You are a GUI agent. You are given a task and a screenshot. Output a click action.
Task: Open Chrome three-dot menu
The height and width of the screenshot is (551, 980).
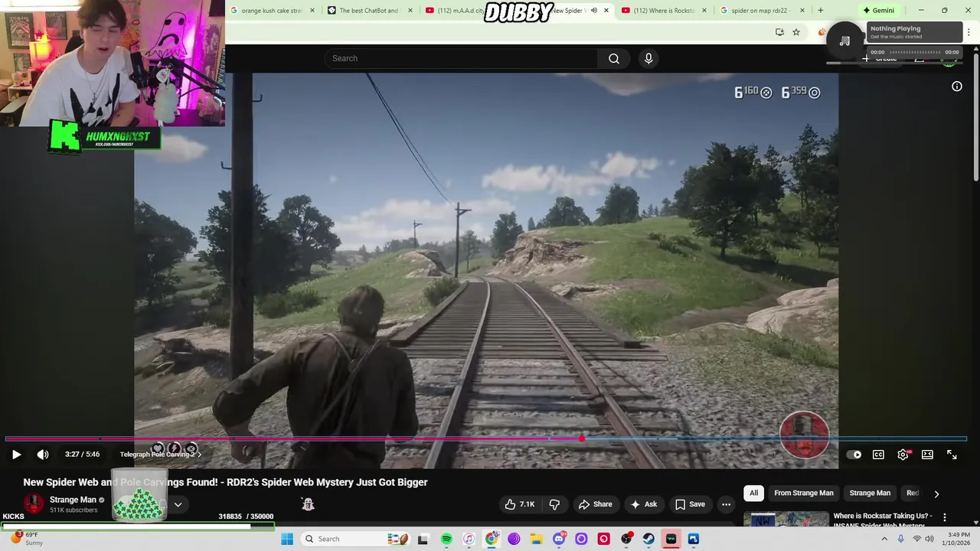(969, 32)
